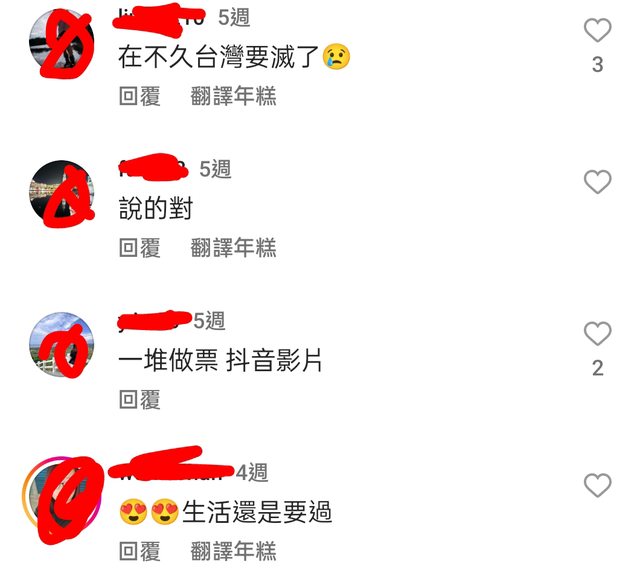Like the comment 說的對

pos(598,182)
